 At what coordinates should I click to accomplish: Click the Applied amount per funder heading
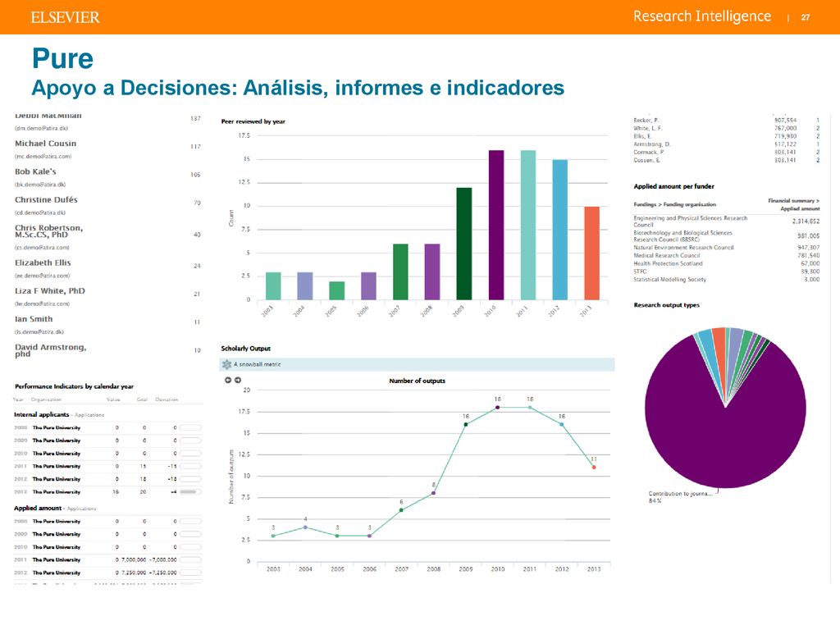pyautogui.click(x=674, y=186)
